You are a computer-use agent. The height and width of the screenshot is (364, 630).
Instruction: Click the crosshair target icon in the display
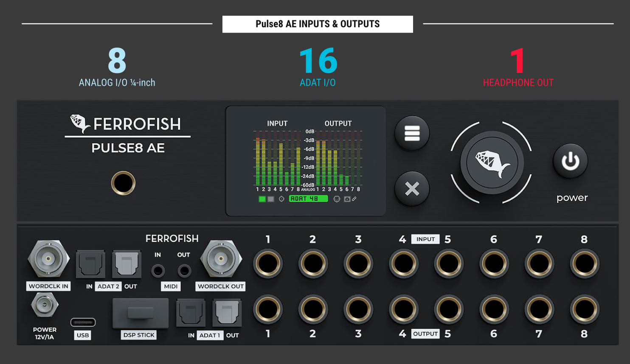(281, 199)
